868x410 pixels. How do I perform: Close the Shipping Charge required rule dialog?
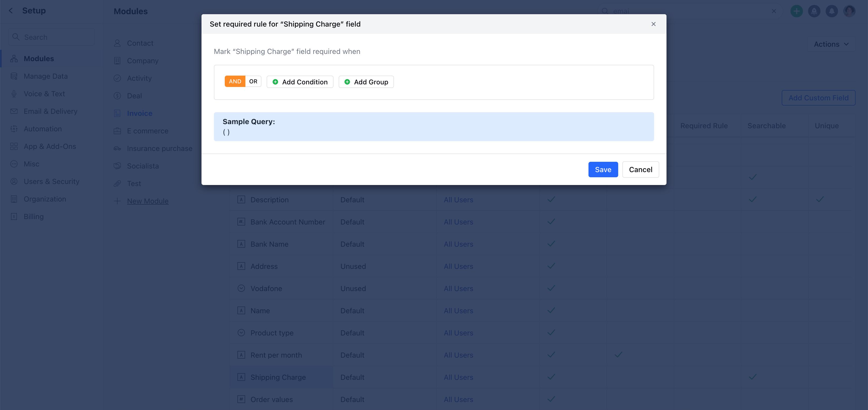point(653,24)
